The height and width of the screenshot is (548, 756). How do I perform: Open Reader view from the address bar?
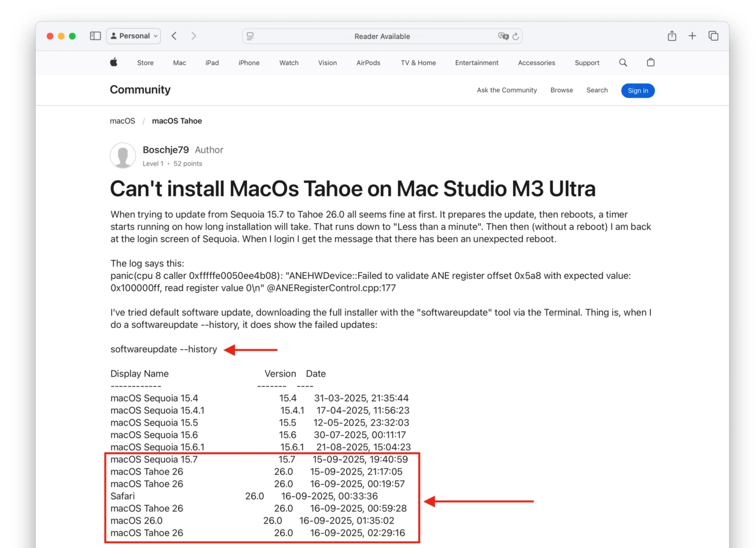(x=250, y=36)
